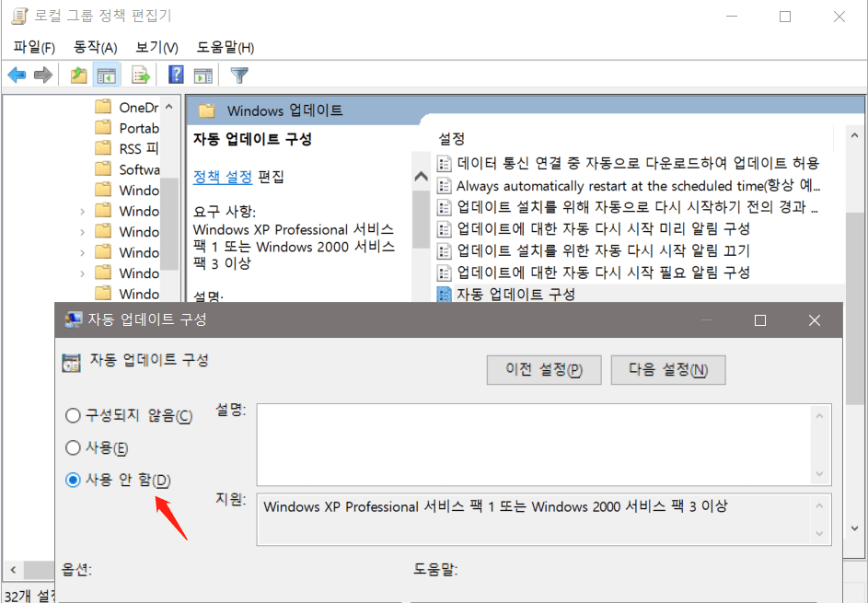Click the Export List toolbar icon

pos(140,75)
